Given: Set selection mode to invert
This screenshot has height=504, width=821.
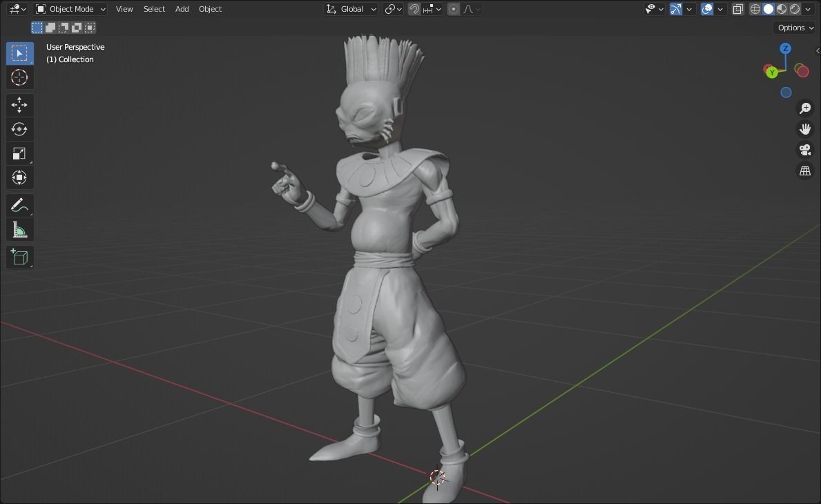Looking at the screenshot, I should [x=77, y=27].
